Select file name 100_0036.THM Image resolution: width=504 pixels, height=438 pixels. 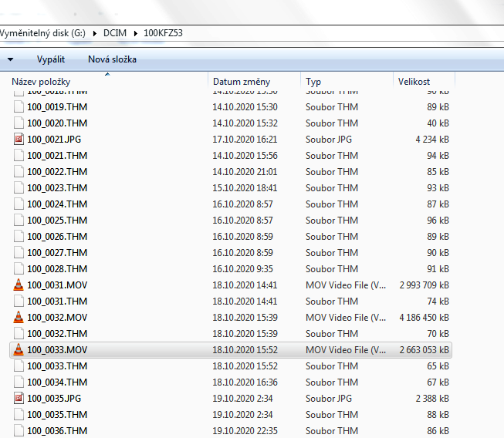pos(57,430)
